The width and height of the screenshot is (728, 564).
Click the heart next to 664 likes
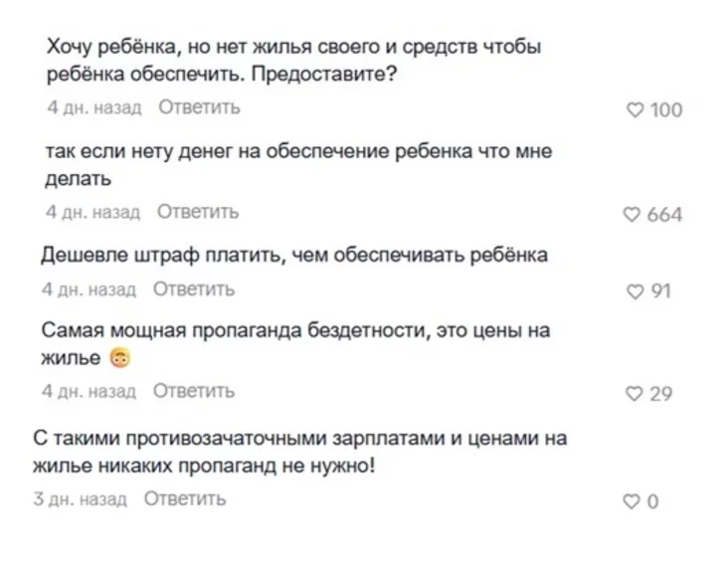632,214
